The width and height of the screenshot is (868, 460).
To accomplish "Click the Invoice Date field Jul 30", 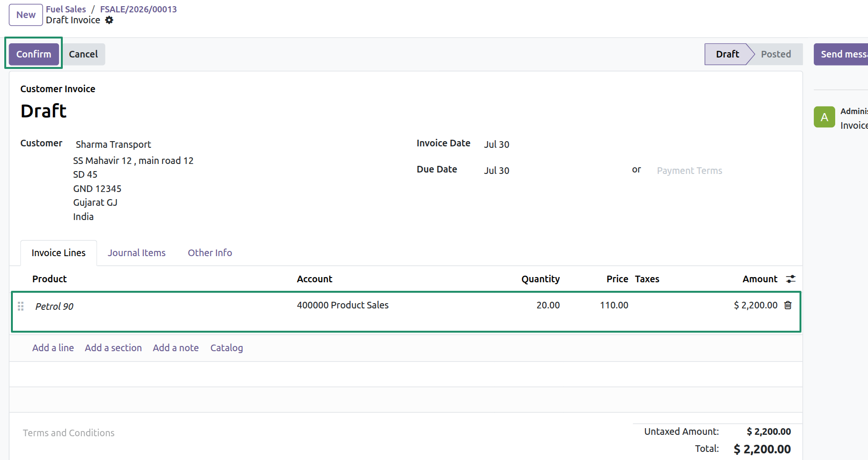I will 497,144.
